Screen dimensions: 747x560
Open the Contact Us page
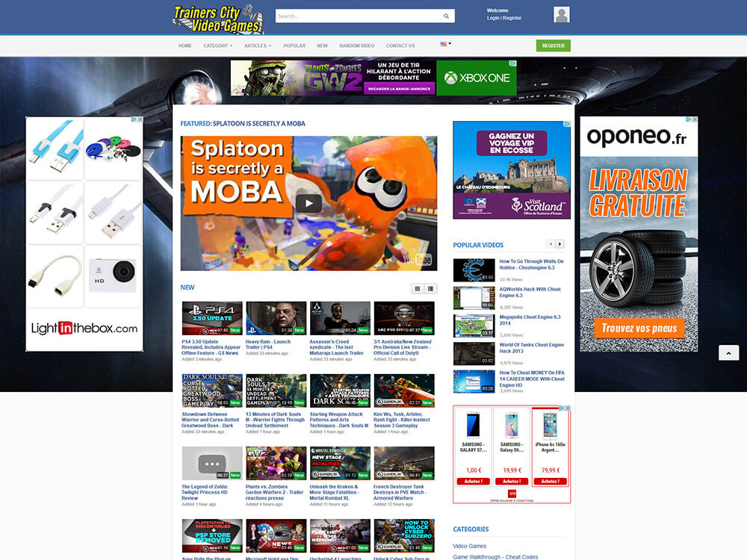point(400,46)
